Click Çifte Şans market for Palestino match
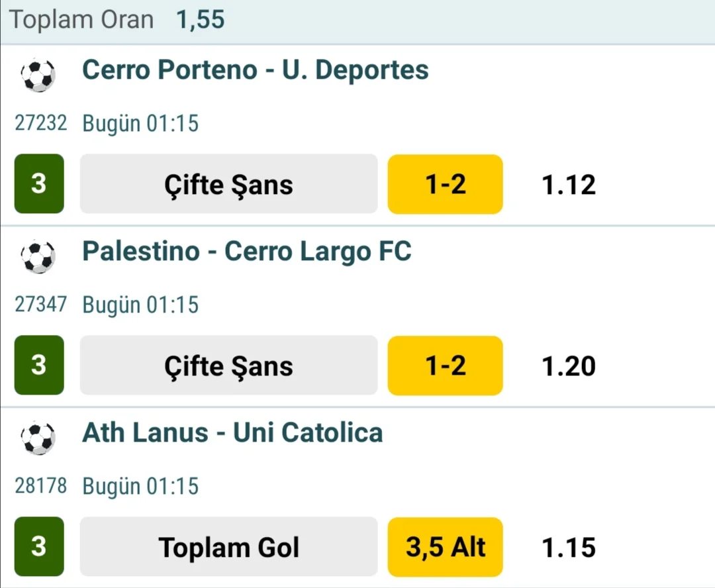This screenshot has height=588, width=715. pos(228,366)
